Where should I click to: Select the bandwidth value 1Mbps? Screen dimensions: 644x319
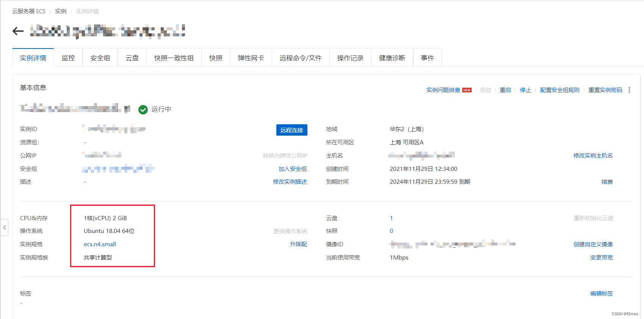tap(399, 258)
